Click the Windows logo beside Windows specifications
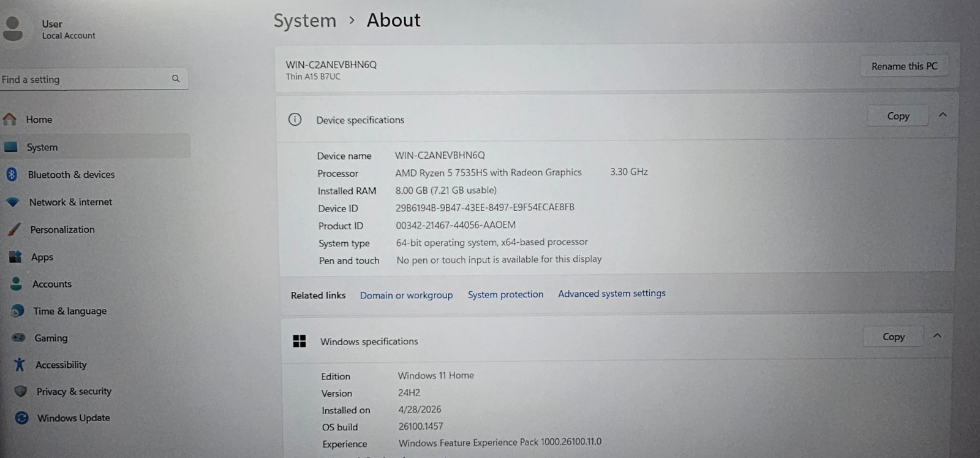The height and width of the screenshot is (458, 980). pyautogui.click(x=300, y=341)
